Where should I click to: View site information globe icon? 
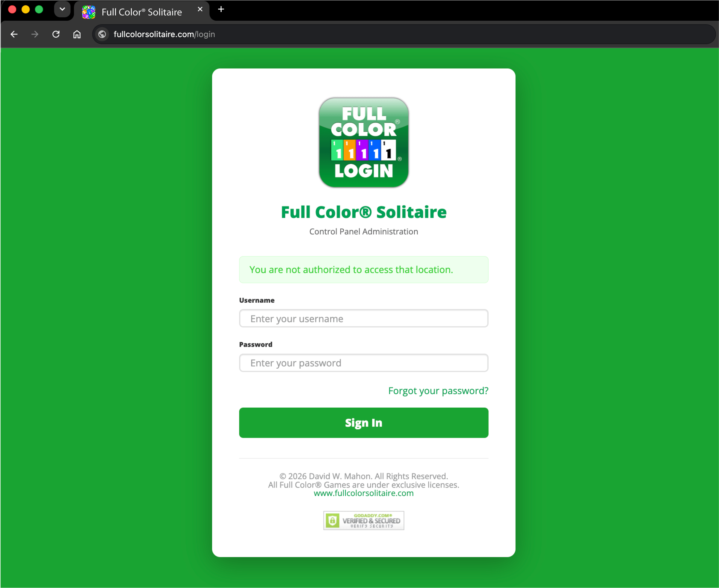point(102,34)
